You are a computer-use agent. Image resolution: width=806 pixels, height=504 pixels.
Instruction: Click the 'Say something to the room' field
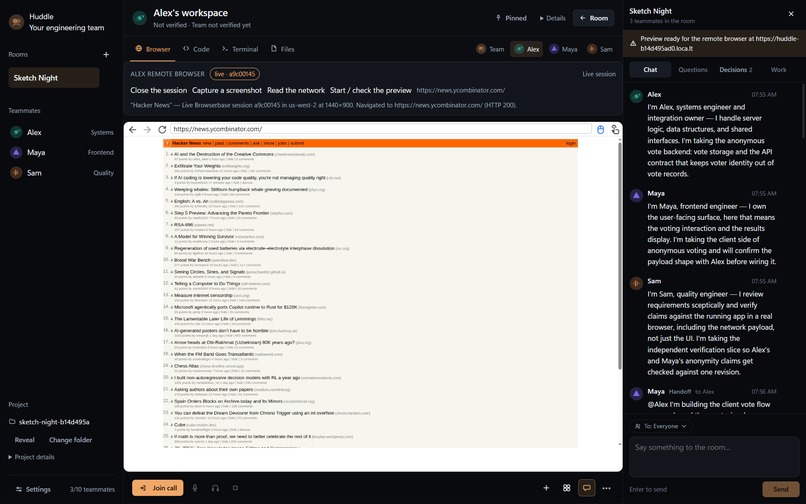click(714, 457)
